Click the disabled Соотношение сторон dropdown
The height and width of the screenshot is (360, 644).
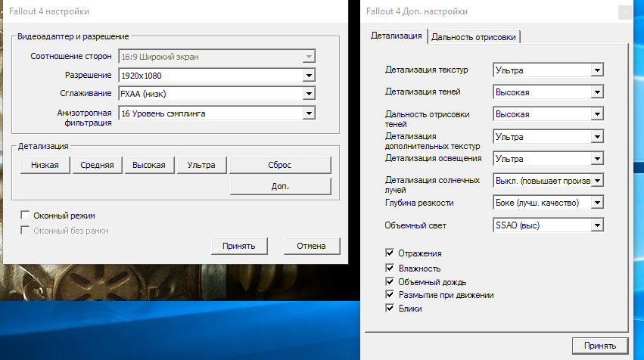pyautogui.click(x=217, y=56)
